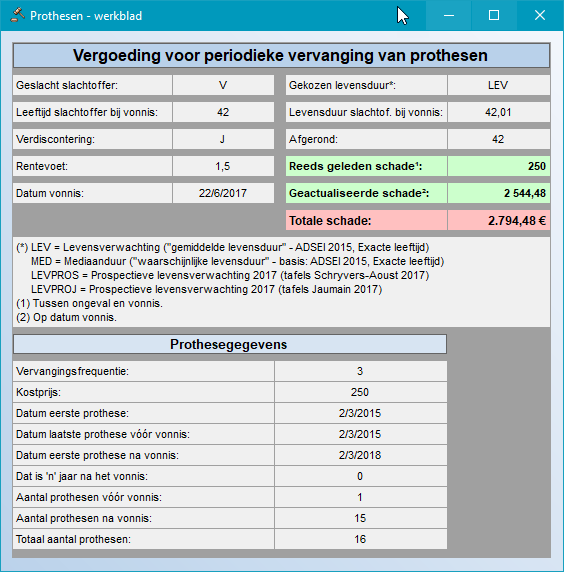Select the 'Aantal prothesen vóór vonnis' value 1

pyautogui.click(x=360, y=497)
